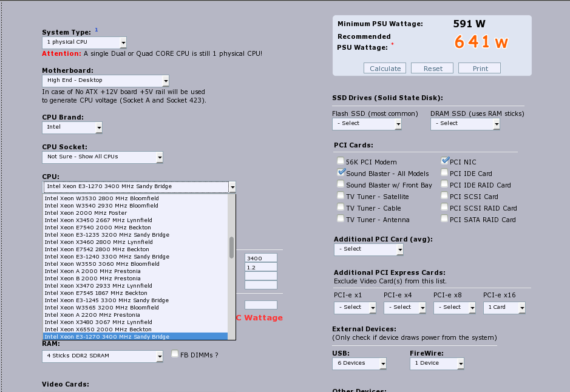The image size is (570, 392).
Task: Select Intel Xeon W3550 3060 MHz Bloomfield
Action: tap(135, 264)
